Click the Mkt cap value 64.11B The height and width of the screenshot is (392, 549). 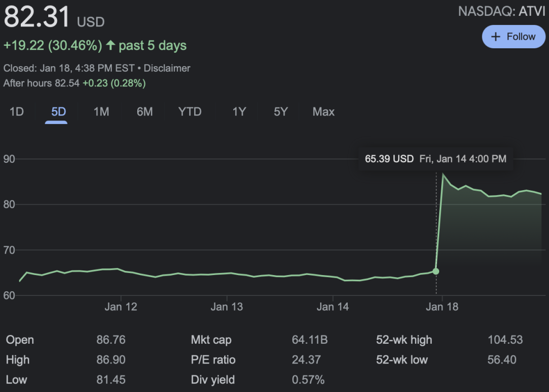(x=309, y=340)
